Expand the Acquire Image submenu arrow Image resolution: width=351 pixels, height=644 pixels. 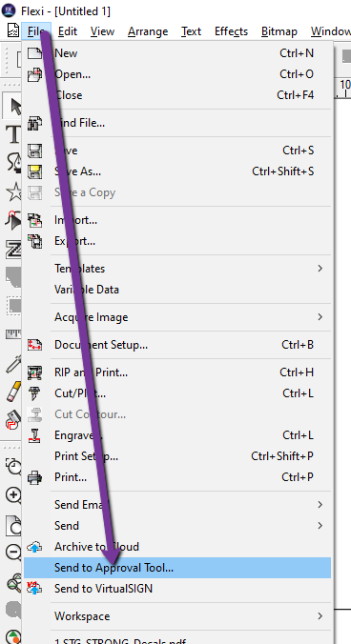(320, 317)
